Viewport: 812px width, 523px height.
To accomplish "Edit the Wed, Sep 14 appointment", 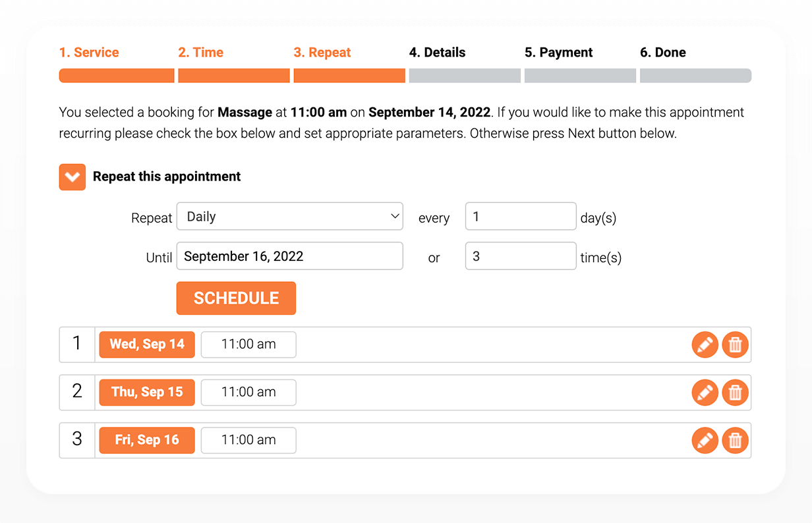I will (705, 344).
